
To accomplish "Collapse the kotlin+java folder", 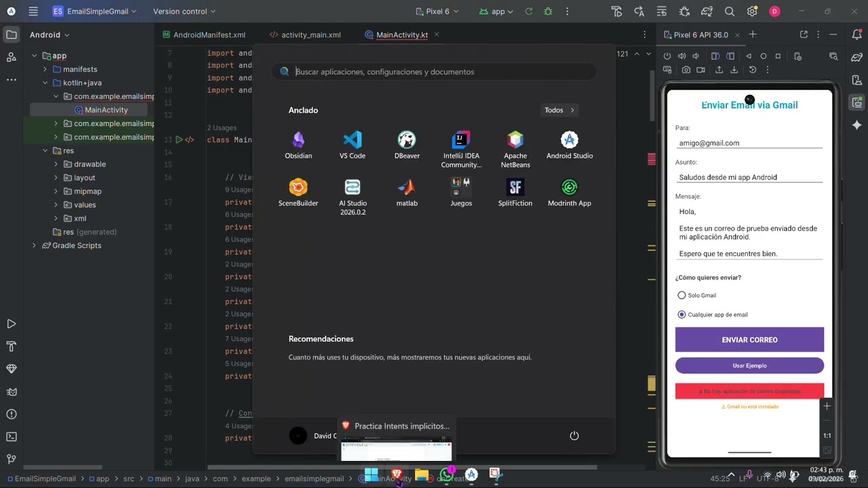I will pos(45,83).
